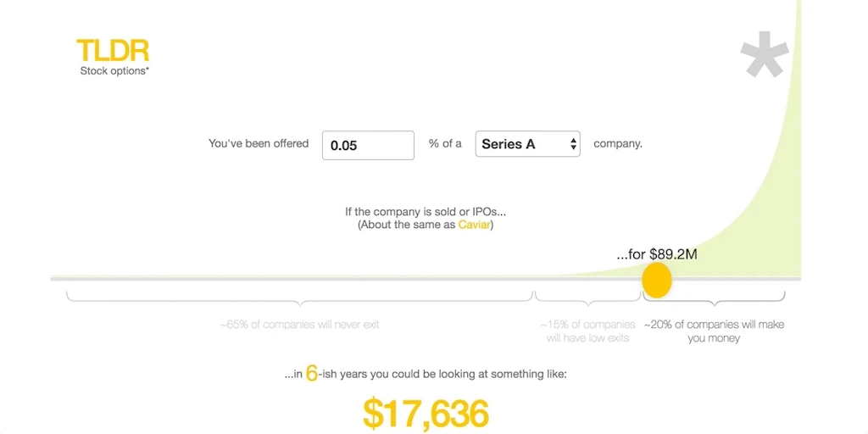This screenshot has height=434, width=868.
Task: Click the ~15% low exits label
Action: 588,331
